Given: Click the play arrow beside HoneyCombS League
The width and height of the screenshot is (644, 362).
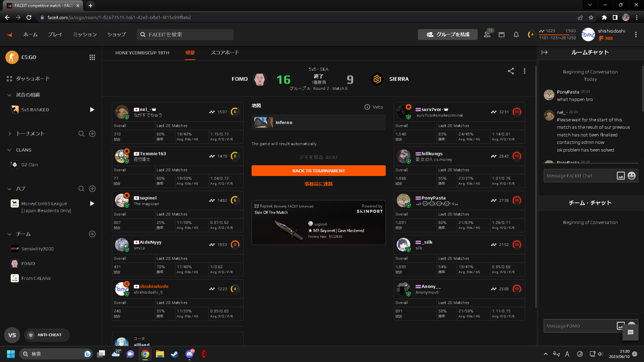Looking at the screenshot, I should coord(92,204).
